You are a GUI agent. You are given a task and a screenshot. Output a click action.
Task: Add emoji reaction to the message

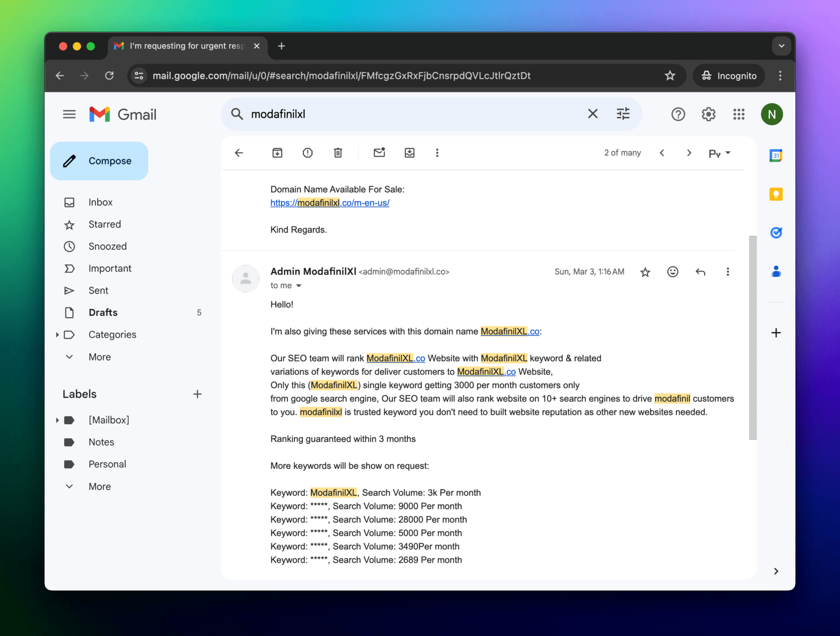coord(673,272)
